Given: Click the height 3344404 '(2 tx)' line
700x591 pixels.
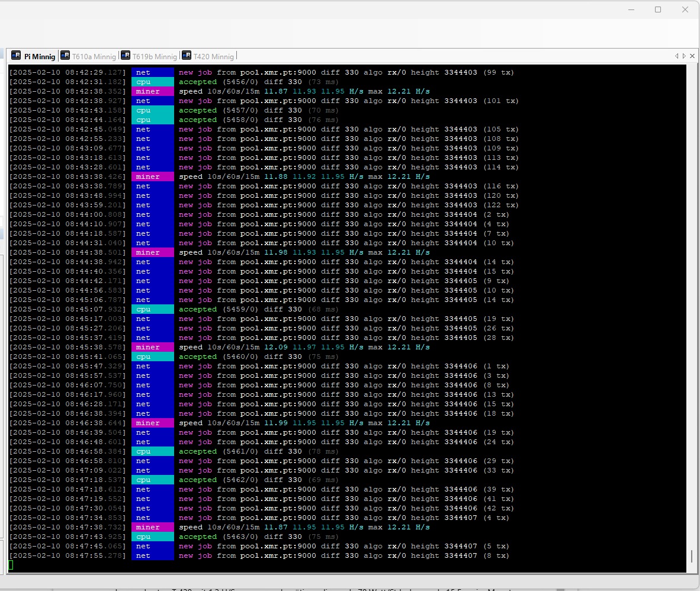Looking at the screenshot, I should click(x=259, y=214).
